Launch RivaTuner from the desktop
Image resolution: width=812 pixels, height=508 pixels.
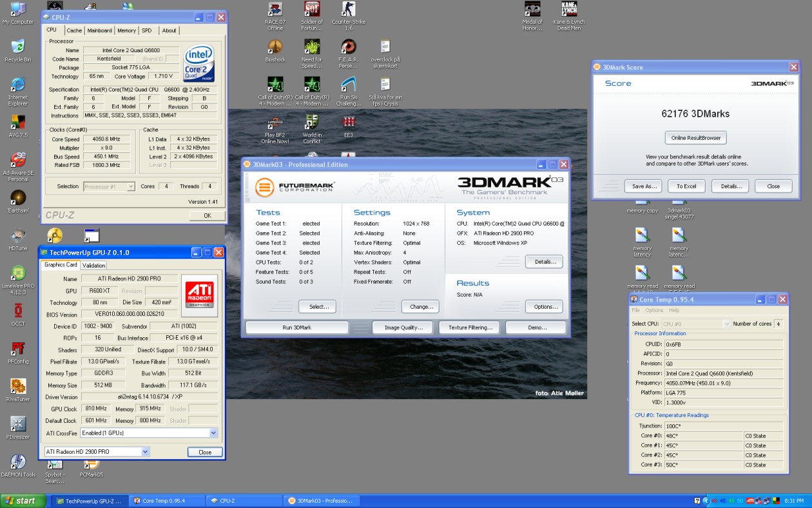[18, 390]
